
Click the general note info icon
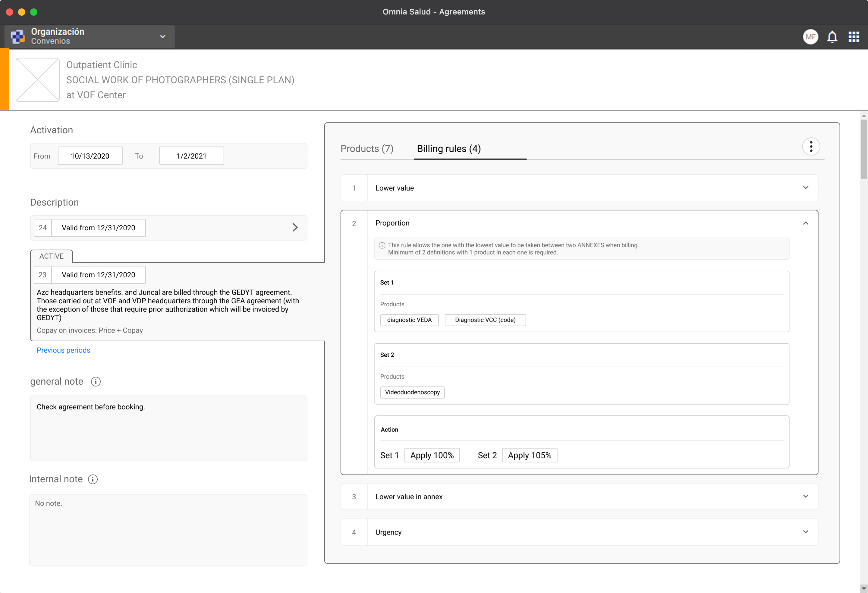tap(96, 381)
